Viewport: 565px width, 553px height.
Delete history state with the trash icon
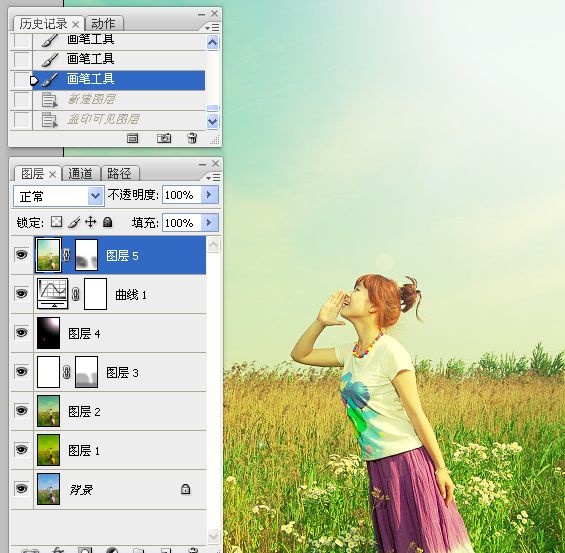[192, 138]
